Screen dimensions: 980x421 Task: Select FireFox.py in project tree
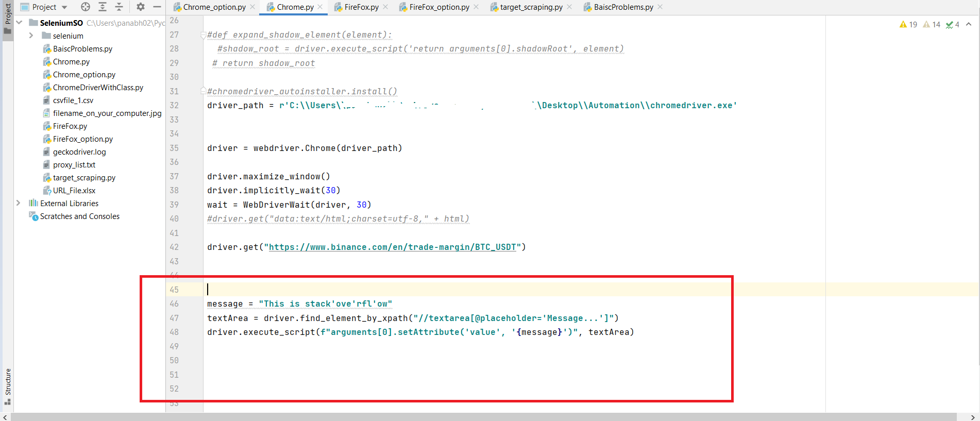(x=70, y=126)
